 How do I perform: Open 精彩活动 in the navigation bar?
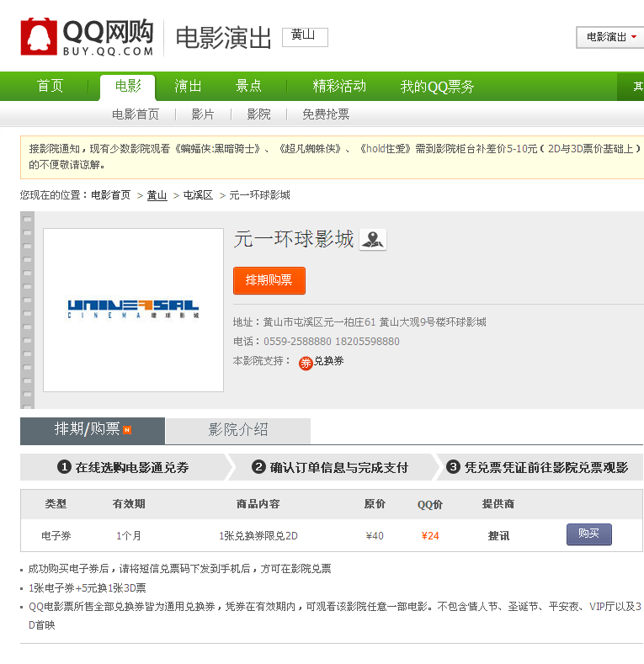click(x=339, y=86)
